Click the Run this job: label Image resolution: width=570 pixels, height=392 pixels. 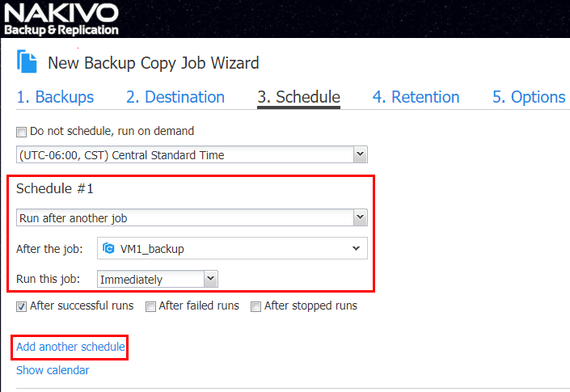48,279
